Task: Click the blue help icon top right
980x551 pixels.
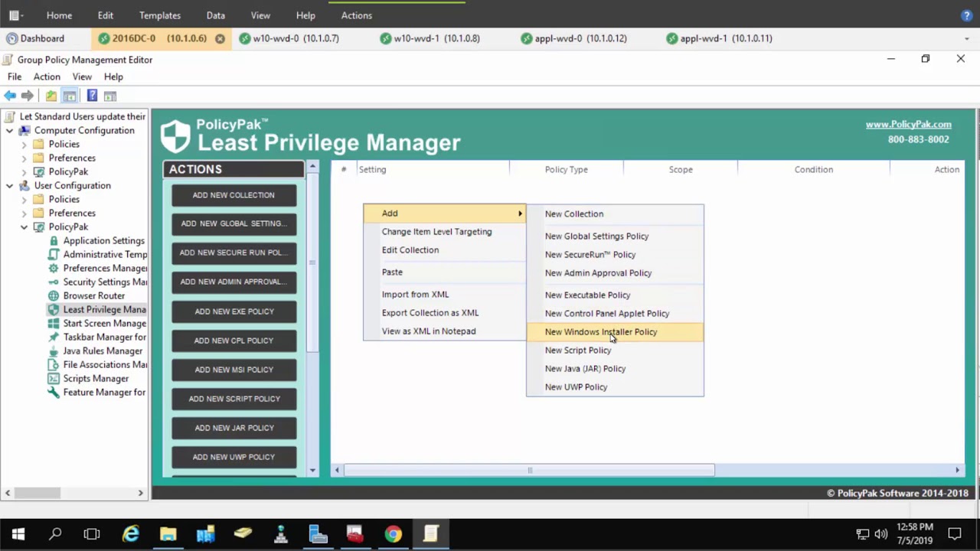Action: [x=966, y=15]
